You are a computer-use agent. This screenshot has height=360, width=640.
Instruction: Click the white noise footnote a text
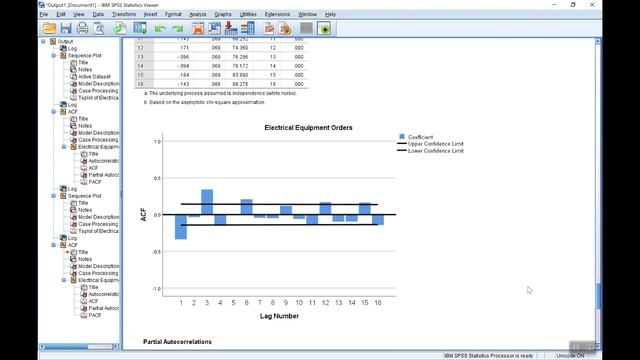pyautogui.click(x=220, y=93)
